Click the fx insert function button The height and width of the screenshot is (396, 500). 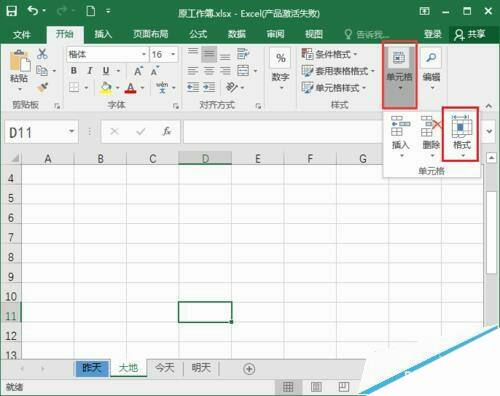(x=167, y=131)
